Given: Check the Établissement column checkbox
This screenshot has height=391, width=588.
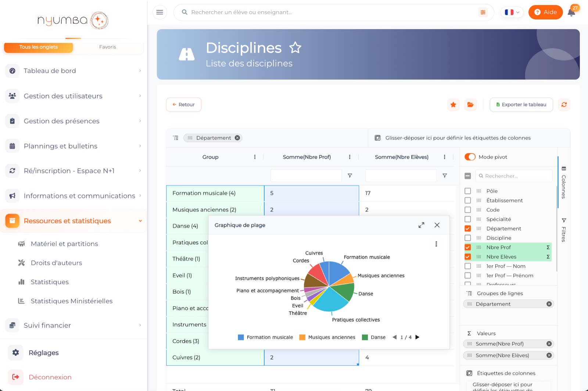Looking at the screenshot, I should coord(468,200).
